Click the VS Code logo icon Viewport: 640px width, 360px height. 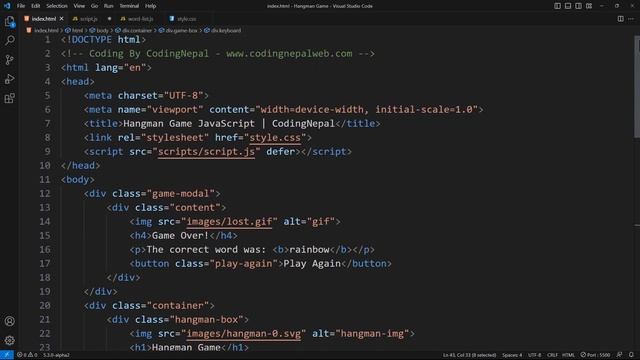[x=7, y=6]
